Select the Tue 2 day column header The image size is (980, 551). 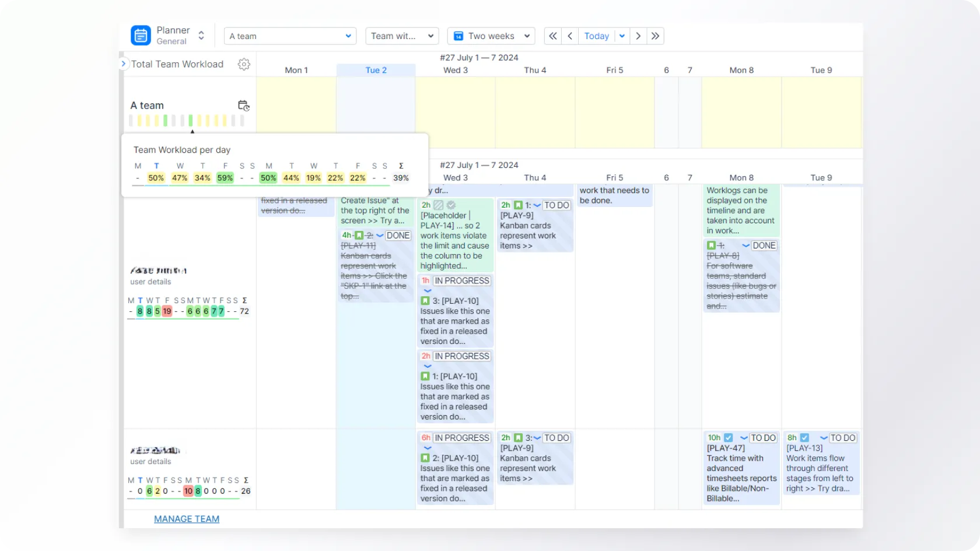(376, 70)
